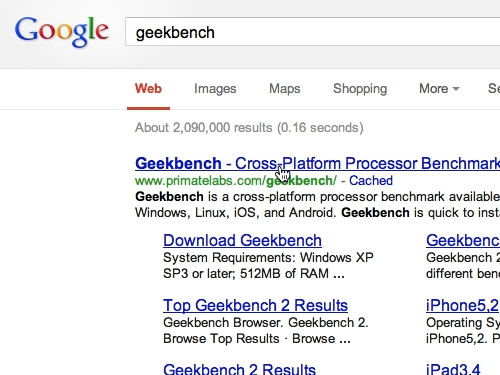Open the iPhone5,2 sitelink

click(x=463, y=305)
